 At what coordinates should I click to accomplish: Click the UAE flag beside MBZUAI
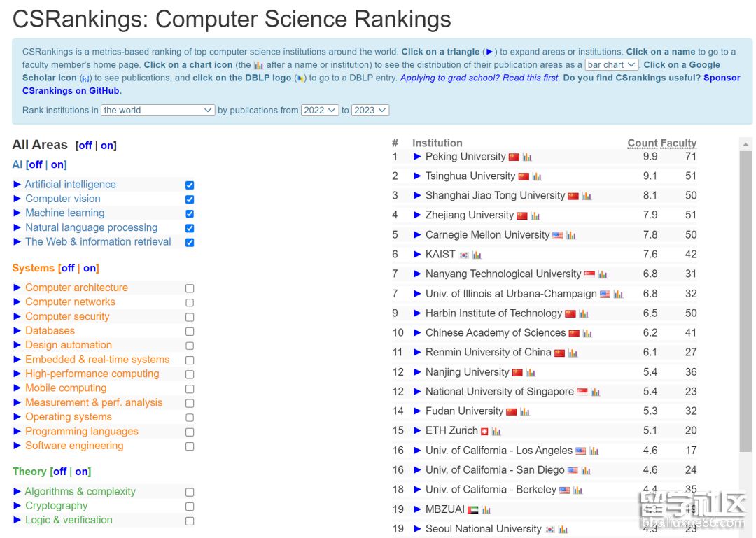coord(473,509)
